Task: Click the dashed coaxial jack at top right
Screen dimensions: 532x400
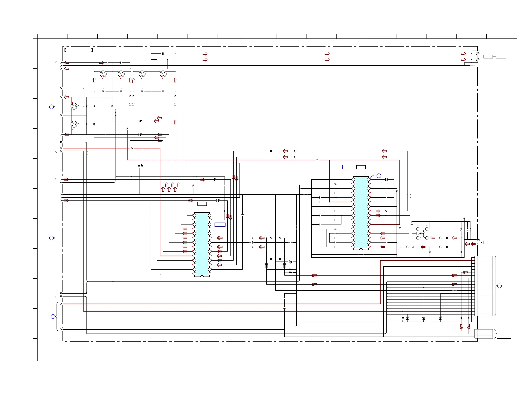Action: coord(476,59)
